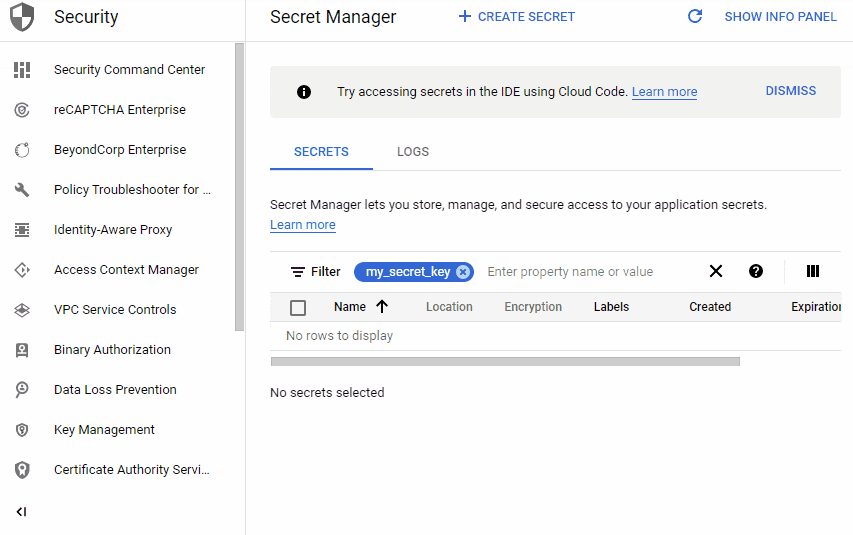Open column display options icon

point(813,271)
